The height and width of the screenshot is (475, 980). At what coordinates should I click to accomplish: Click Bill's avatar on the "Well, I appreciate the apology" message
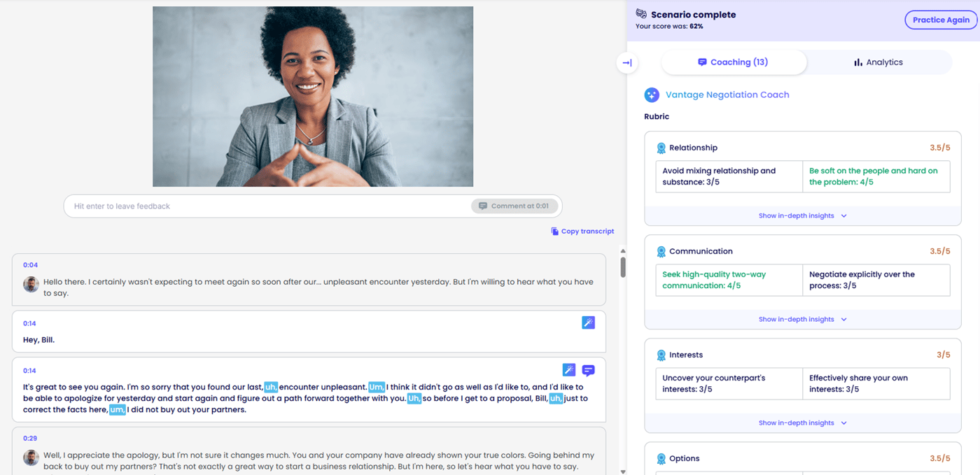click(x=31, y=458)
